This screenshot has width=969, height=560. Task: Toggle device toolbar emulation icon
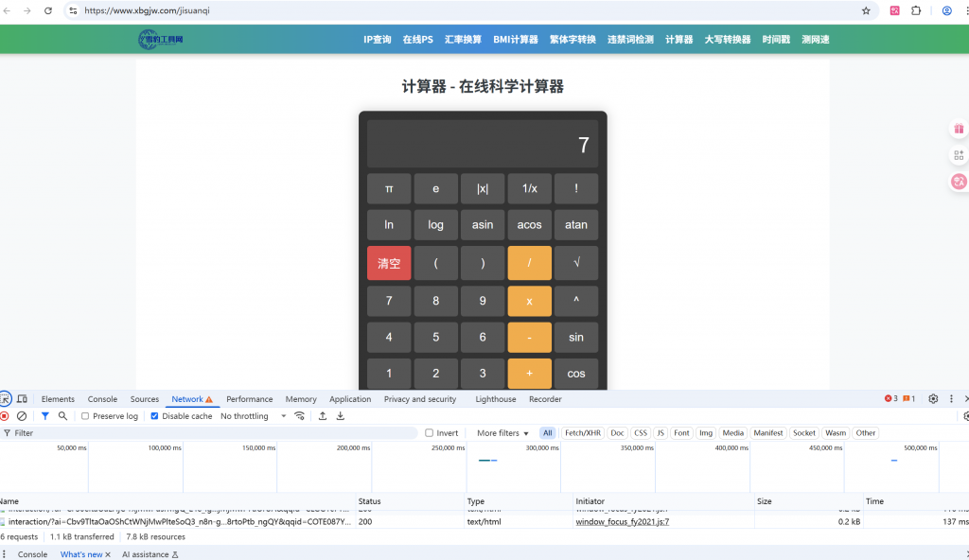click(22, 399)
